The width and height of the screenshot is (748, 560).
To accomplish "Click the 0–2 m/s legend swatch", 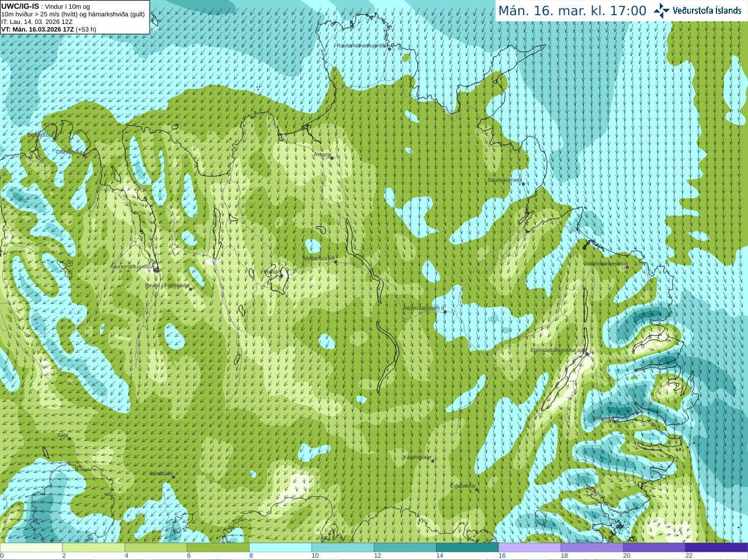I will coord(31,548).
